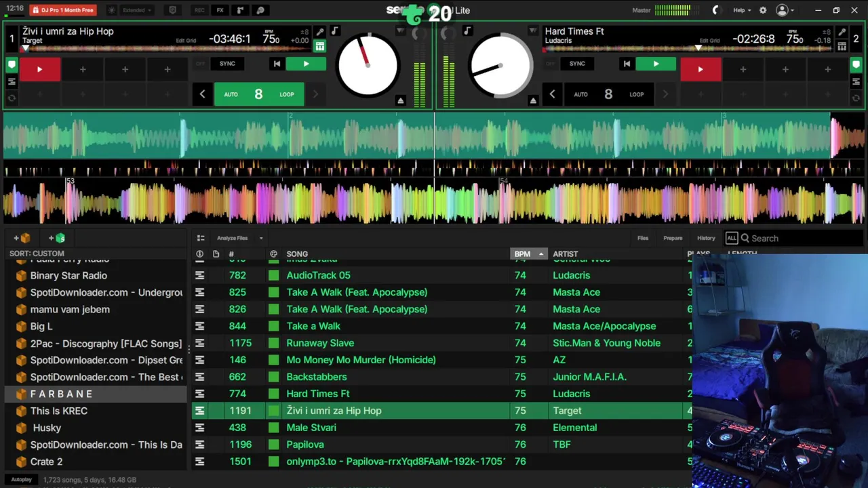Jump to previous cue on deck 1
The image size is (868, 488).
[x=277, y=64]
